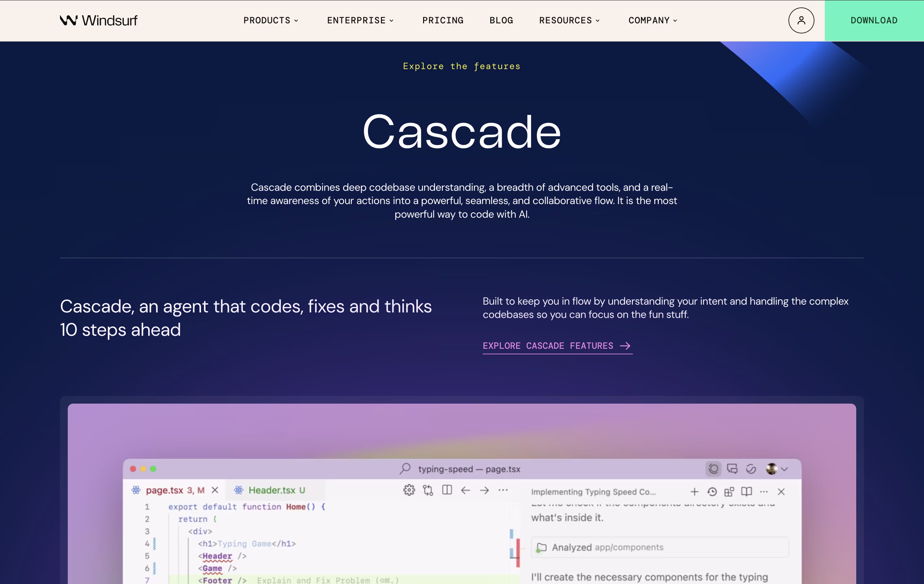Image resolution: width=924 pixels, height=584 pixels.
Task: Expand the Enterprise dropdown menu
Action: tap(360, 20)
